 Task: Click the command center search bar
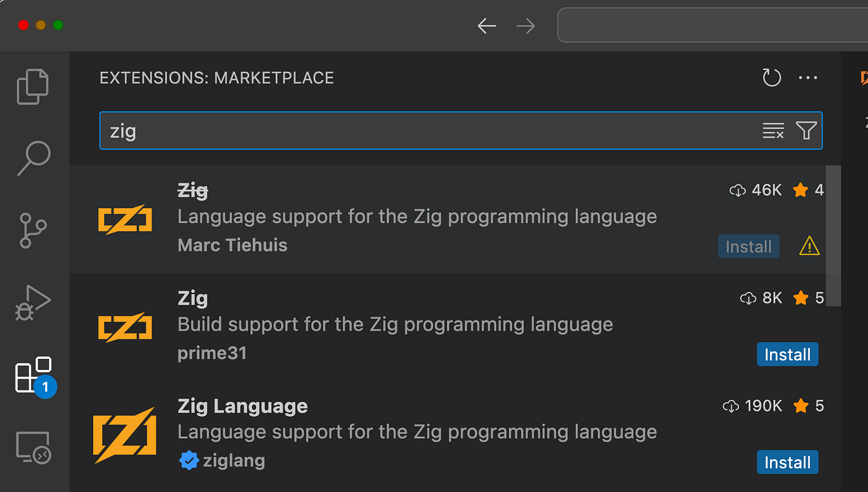[713, 26]
